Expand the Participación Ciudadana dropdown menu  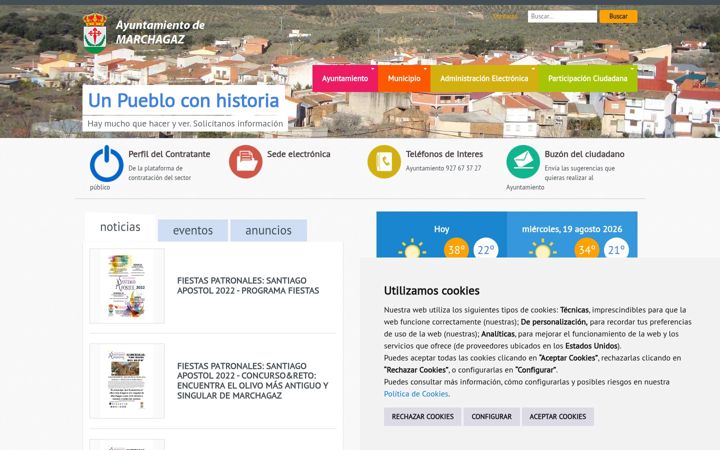point(587,79)
